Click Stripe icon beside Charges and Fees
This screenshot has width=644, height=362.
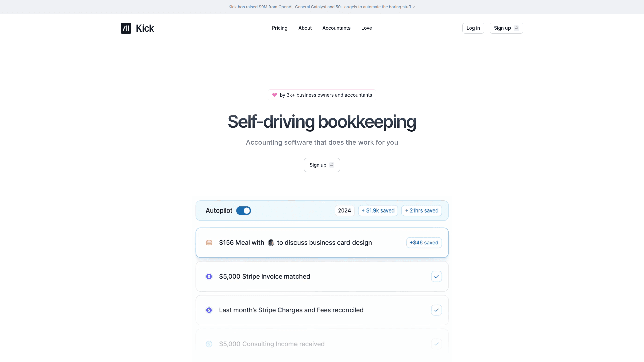point(209,310)
